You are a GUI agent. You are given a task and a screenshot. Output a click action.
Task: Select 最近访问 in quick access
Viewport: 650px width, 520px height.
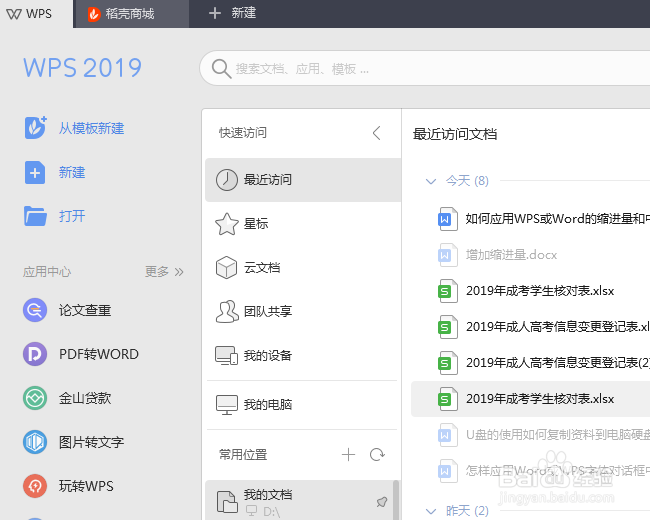[303, 180]
